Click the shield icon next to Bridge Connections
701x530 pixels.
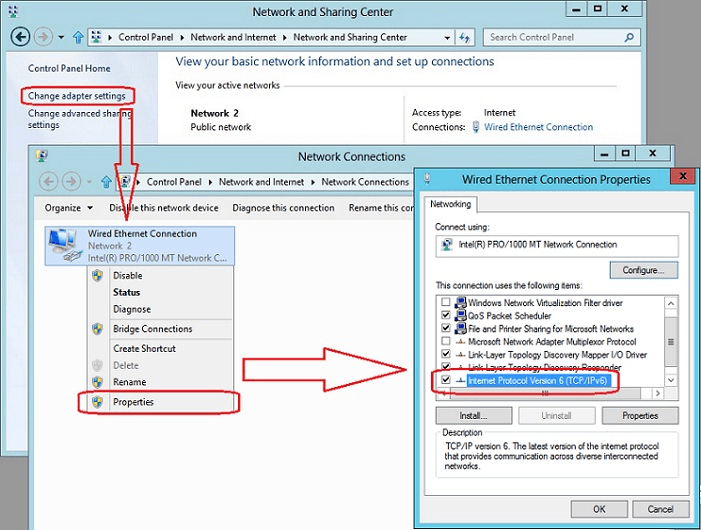click(97, 329)
